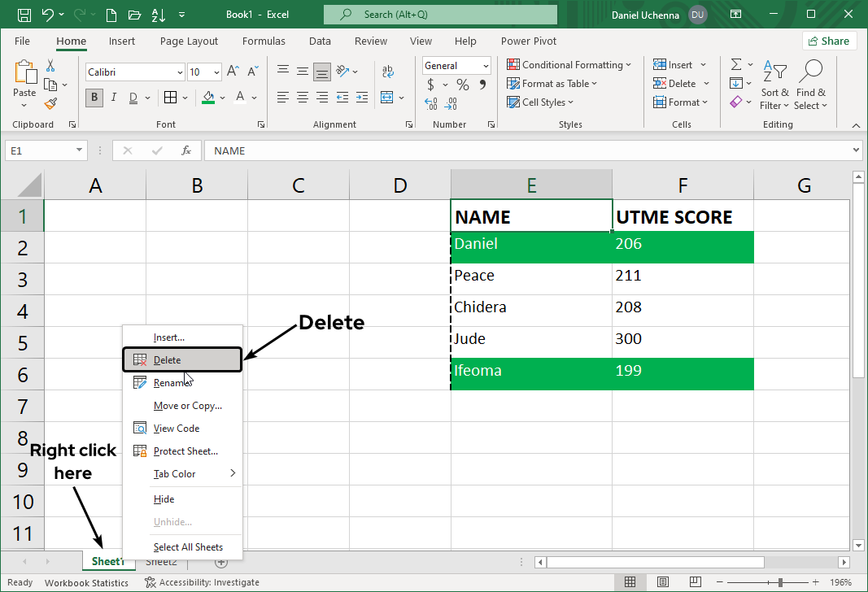
Task: Open Conditional Formatting in Styles group
Action: point(569,64)
